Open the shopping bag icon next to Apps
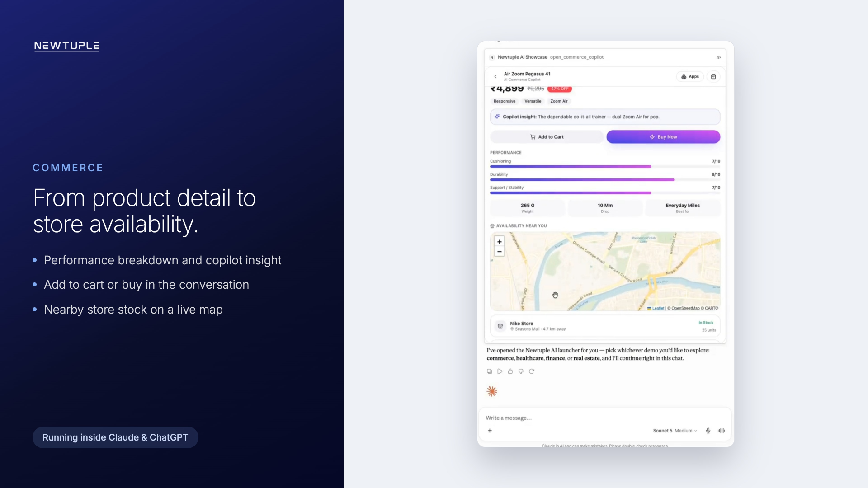Image resolution: width=868 pixels, height=488 pixels. (713, 77)
